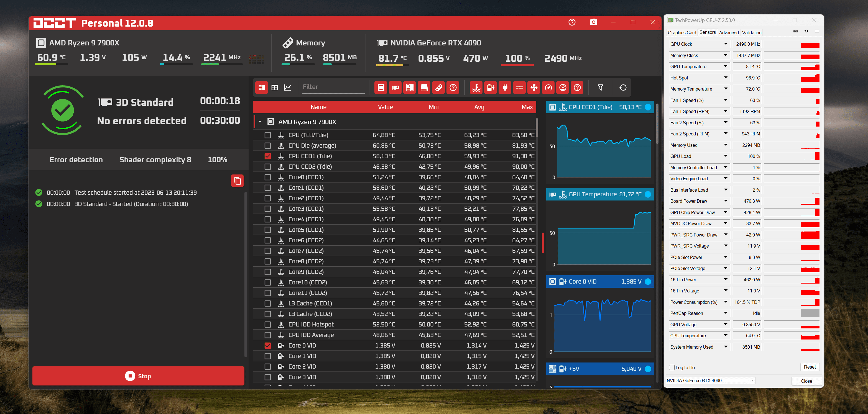Open the Validation tab in GPU-Z
Viewport: 868px width, 414px height.
coord(751,33)
